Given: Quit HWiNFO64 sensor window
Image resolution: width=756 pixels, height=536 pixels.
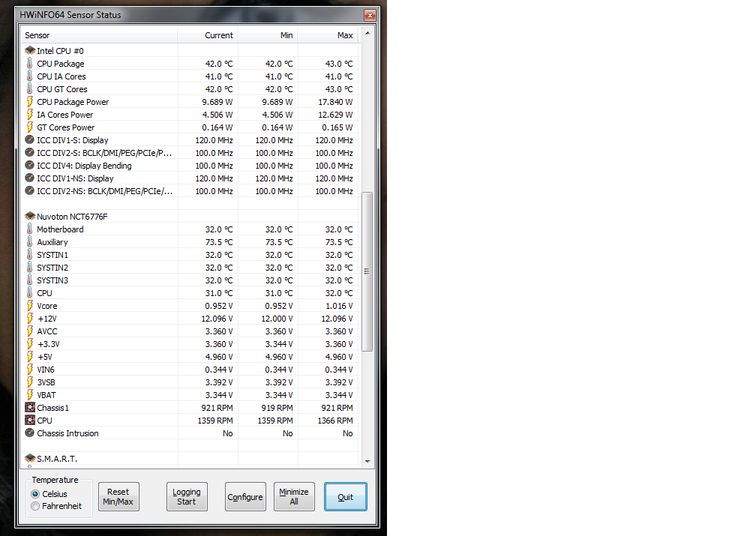Looking at the screenshot, I should click(x=345, y=496).
